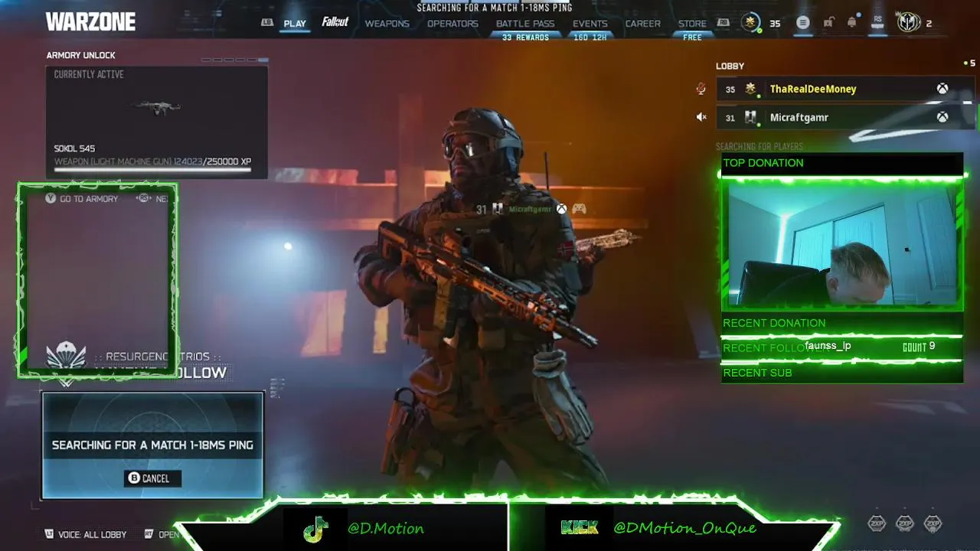Image resolution: width=980 pixels, height=551 pixels.
Task: Click the KICK logo icon
Action: [x=579, y=528]
